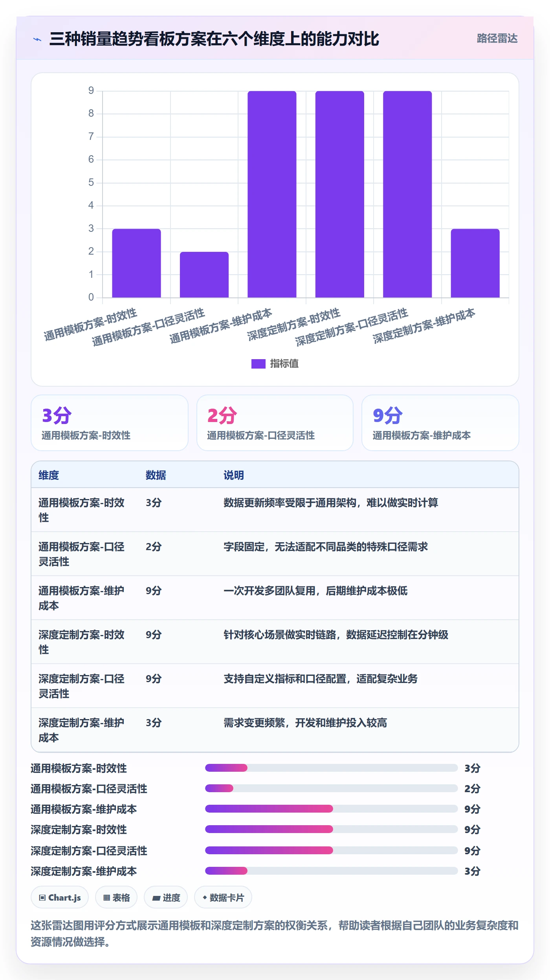Click progress bar for 通用模板方案-时效性

point(331,768)
